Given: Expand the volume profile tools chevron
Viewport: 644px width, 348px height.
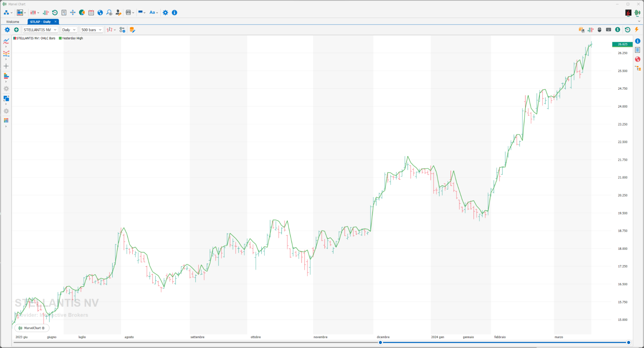Looking at the screenshot, I should click(x=6, y=82).
